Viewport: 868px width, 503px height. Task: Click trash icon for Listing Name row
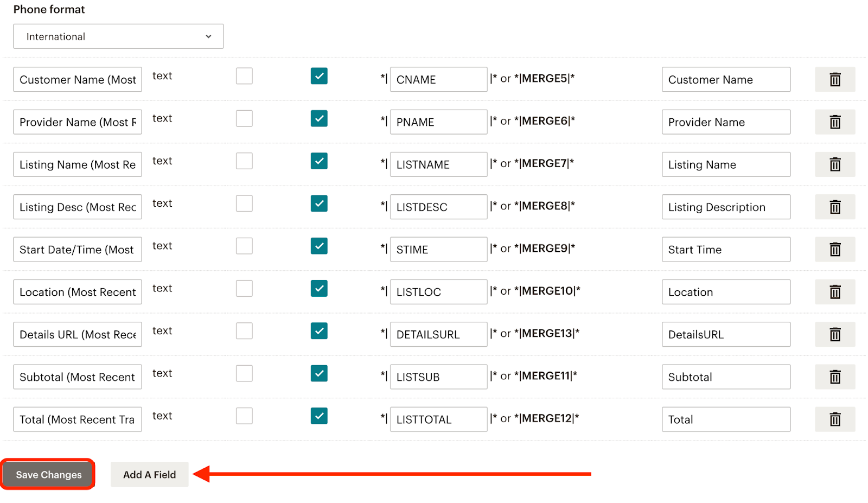835,164
